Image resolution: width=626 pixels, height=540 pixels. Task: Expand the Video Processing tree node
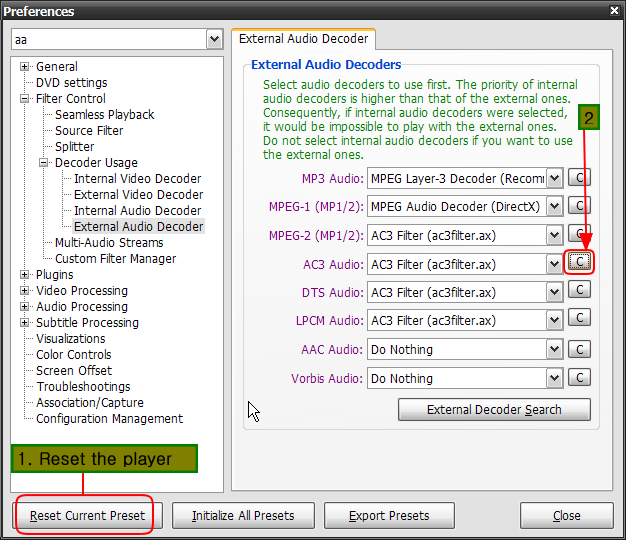[25, 291]
